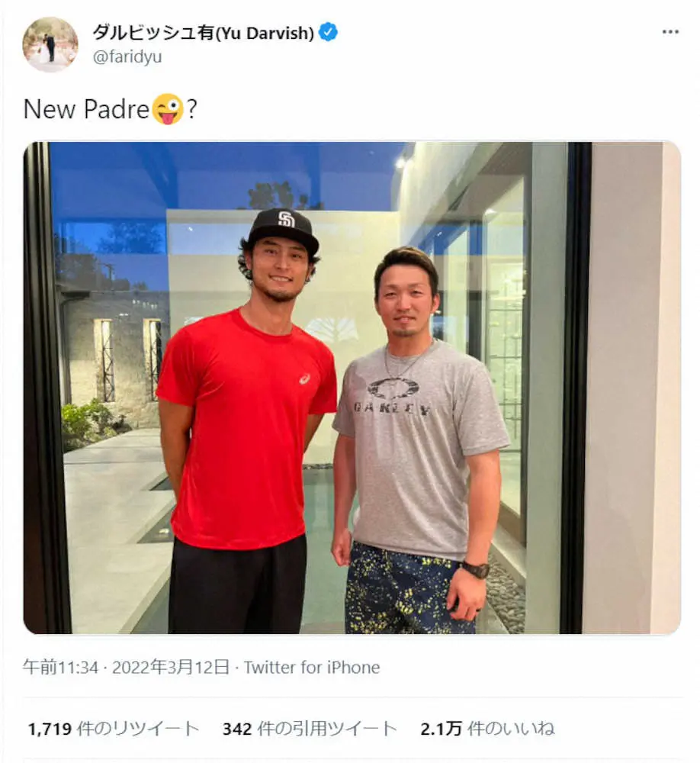The height and width of the screenshot is (763, 700).
Task: Click the 午前11:34 timestamp
Action: (61, 668)
